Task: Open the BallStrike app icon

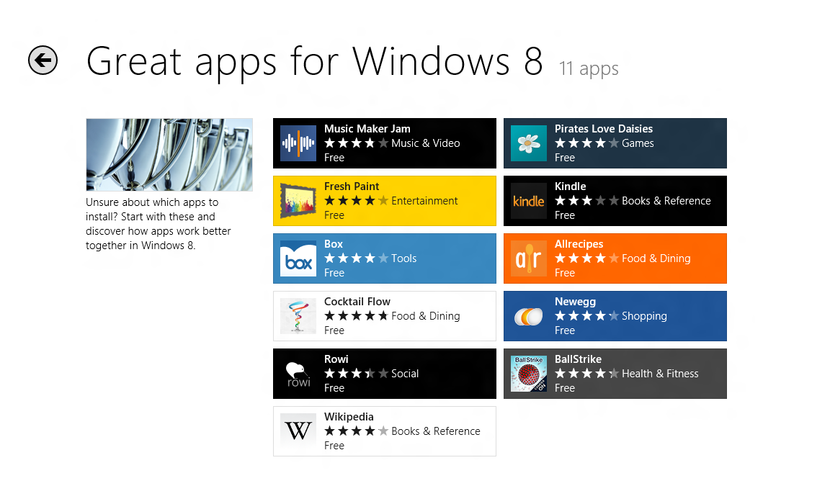Action: tap(529, 374)
